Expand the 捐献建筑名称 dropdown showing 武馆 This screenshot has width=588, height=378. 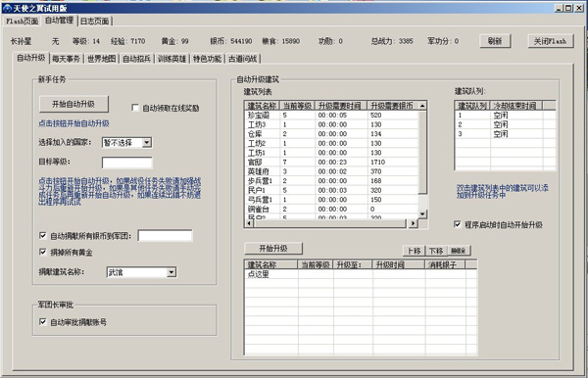click(x=171, y=272)
